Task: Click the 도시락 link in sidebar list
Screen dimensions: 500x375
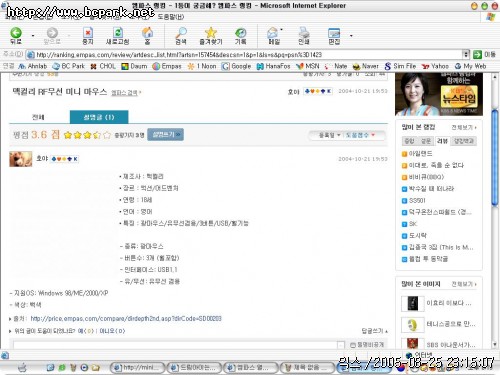Action: [x=418, y=235]
